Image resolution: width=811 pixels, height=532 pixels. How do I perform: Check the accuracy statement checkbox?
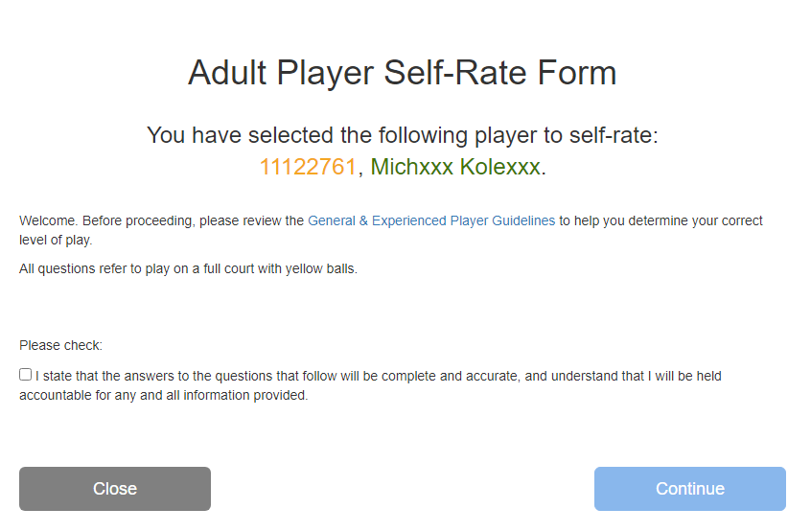click(x=25, y=375)
